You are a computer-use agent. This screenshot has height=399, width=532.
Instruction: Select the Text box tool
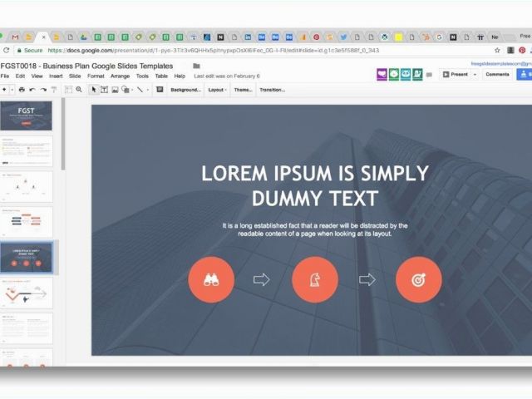[x=105, y=89]
